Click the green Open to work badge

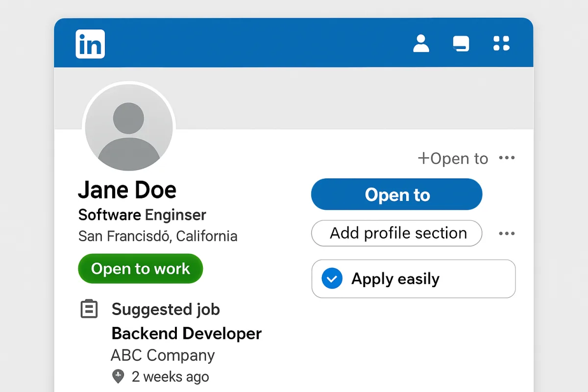140,269
